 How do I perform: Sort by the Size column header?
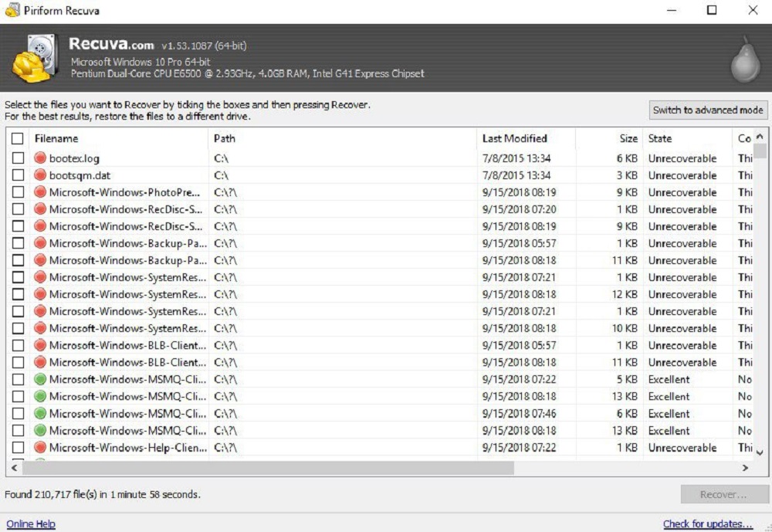pos(610,138)
